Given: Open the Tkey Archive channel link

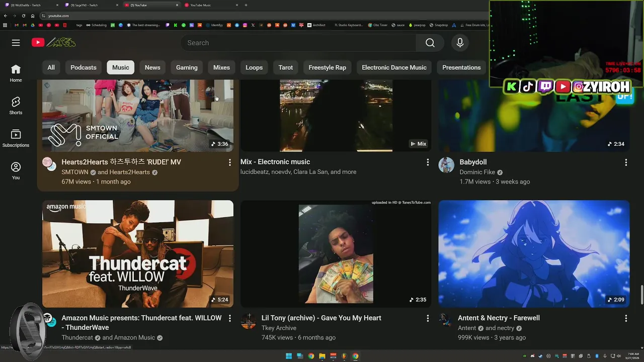Looking at the screenshot, I should click(x=279, y=328).
